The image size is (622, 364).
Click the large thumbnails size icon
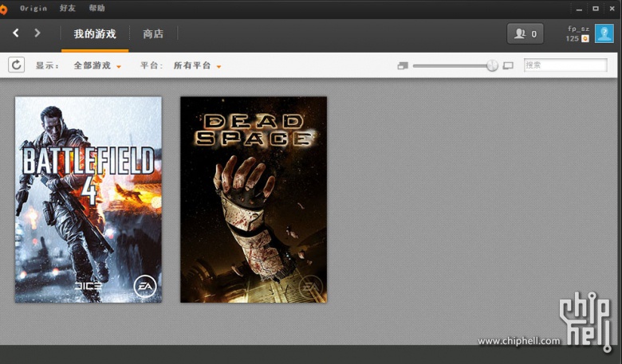click(508, 66)
